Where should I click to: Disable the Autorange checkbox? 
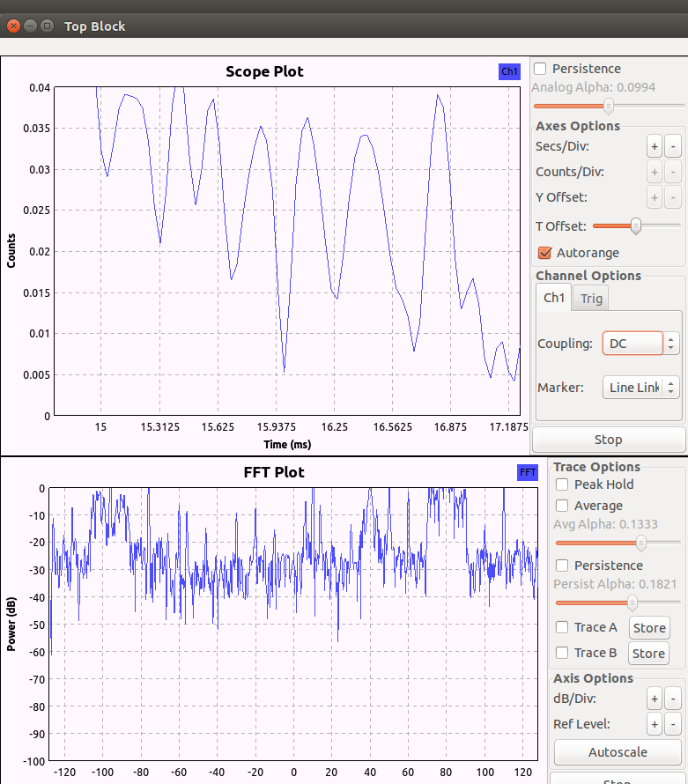[544, 253]
